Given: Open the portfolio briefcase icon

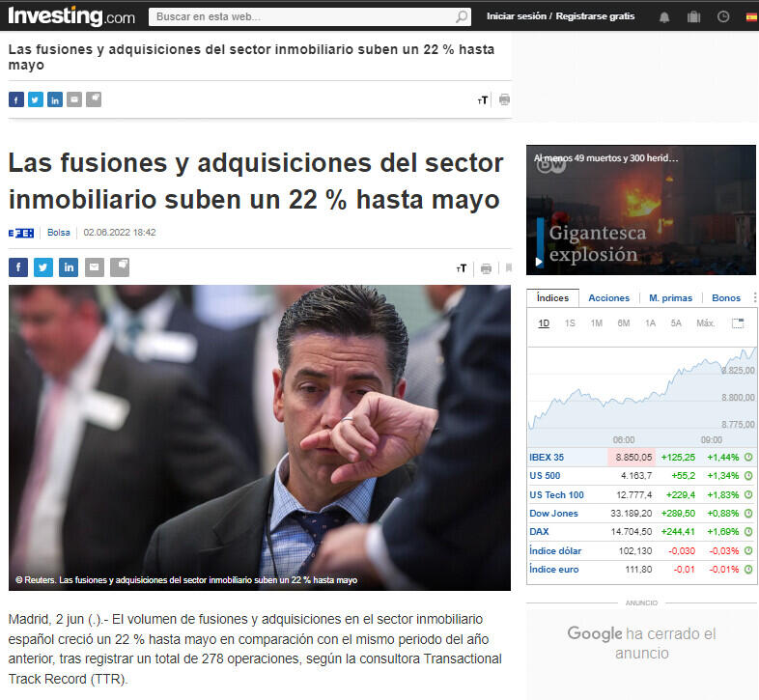Looking at the screenshot, I should pyautogui.click(x=693, y=16).
